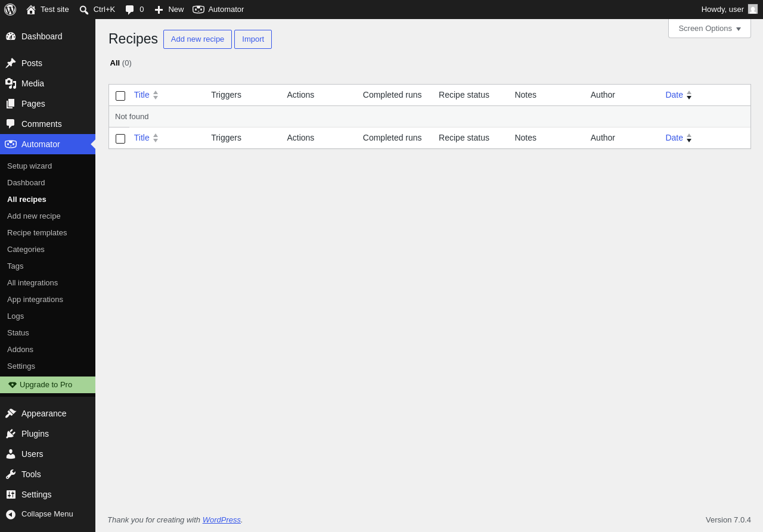Expand the Screen Options panel

[709, 28]
